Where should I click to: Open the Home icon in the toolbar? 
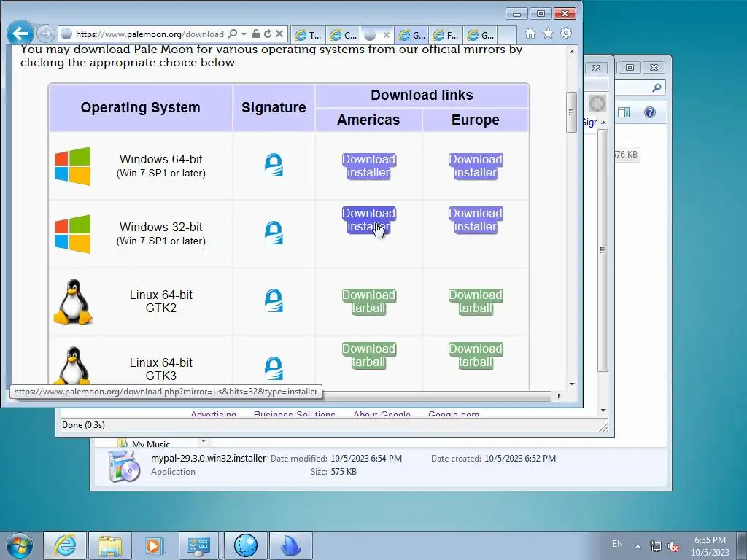point(530,34)
